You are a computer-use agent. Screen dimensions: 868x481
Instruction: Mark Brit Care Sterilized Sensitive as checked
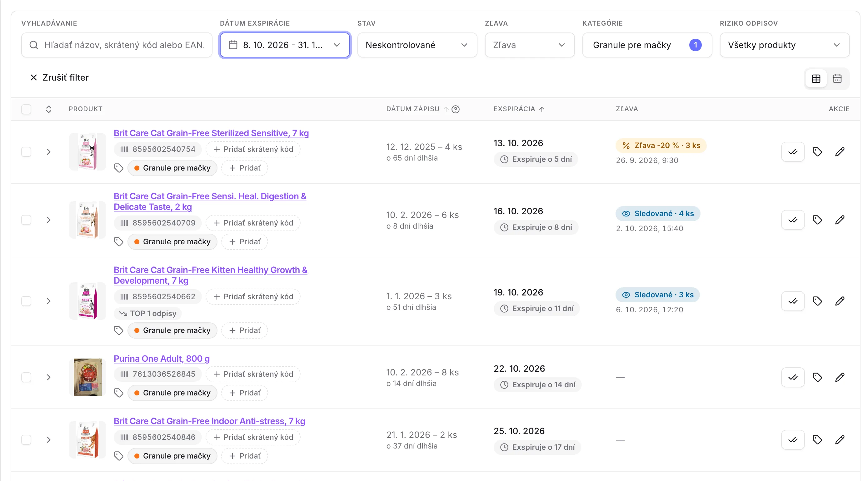click(x=793, y=152)
